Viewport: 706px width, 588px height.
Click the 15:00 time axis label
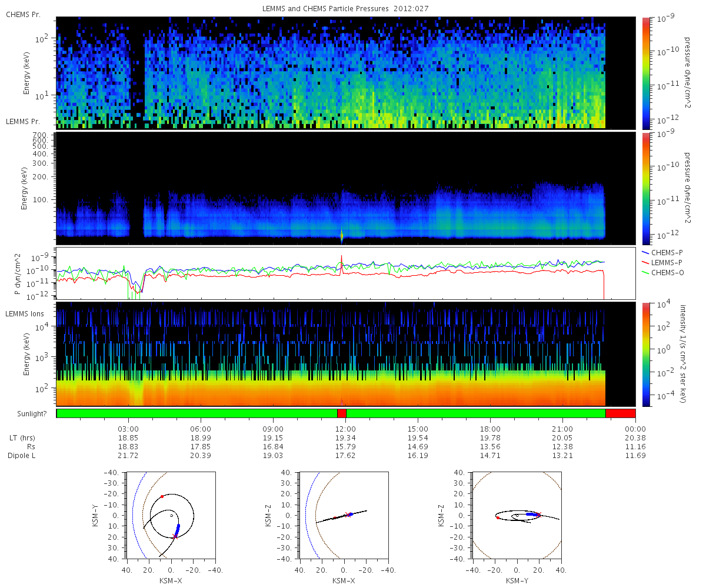tap(418, 429)
